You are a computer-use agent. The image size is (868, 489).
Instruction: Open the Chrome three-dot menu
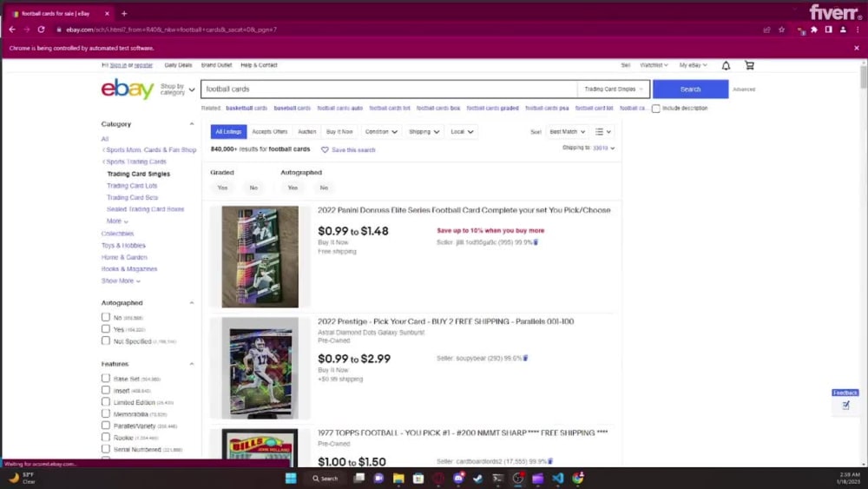[858, 30]
